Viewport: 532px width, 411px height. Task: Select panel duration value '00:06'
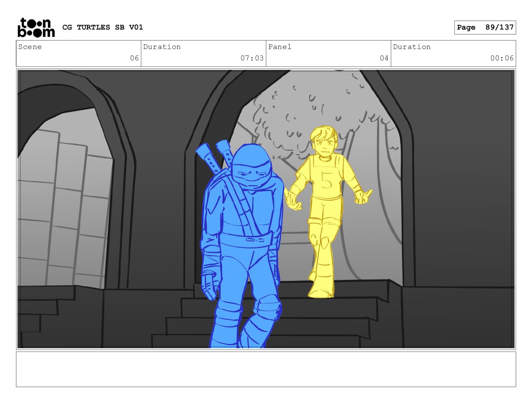click(502, 58)
